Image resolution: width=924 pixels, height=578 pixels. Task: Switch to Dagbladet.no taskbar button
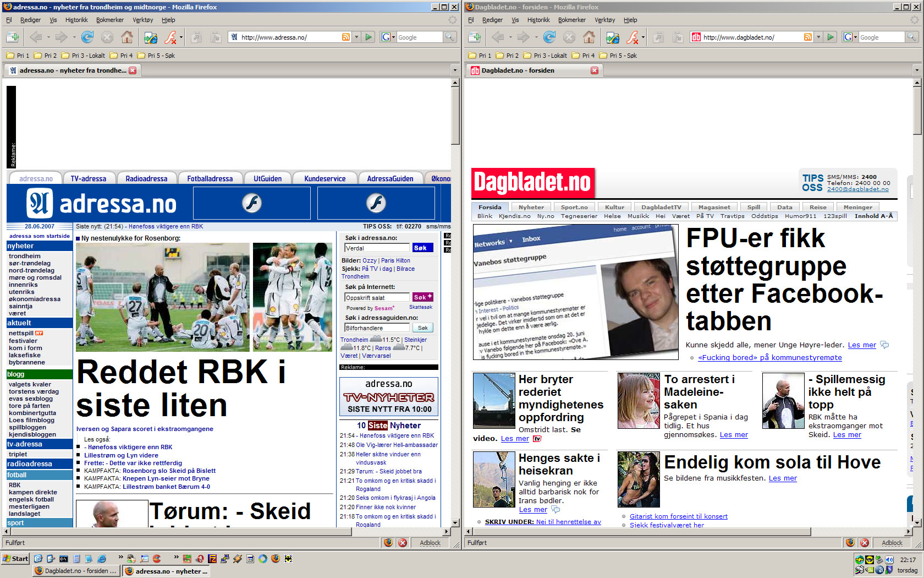(x=76, y=571)
